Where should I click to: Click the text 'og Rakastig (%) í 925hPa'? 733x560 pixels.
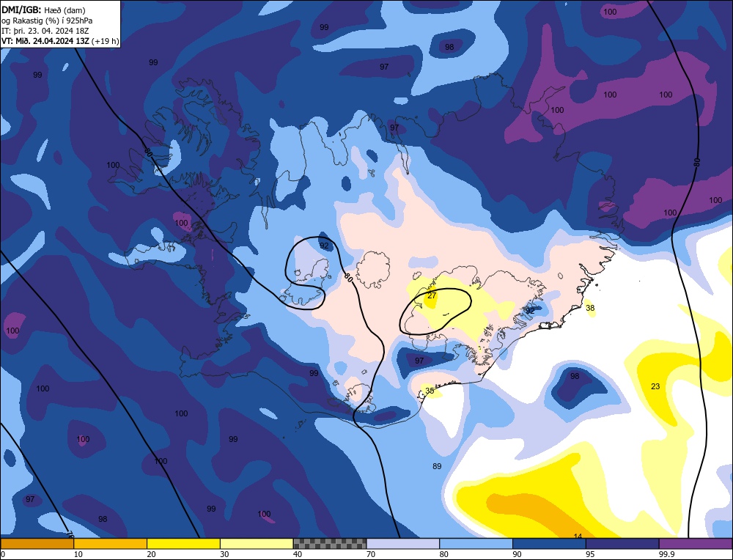pyautogui.click(x=47, y=21)
